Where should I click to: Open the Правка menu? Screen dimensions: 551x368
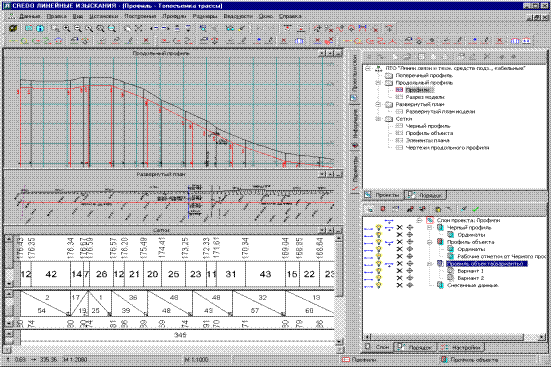coord(56,16)
